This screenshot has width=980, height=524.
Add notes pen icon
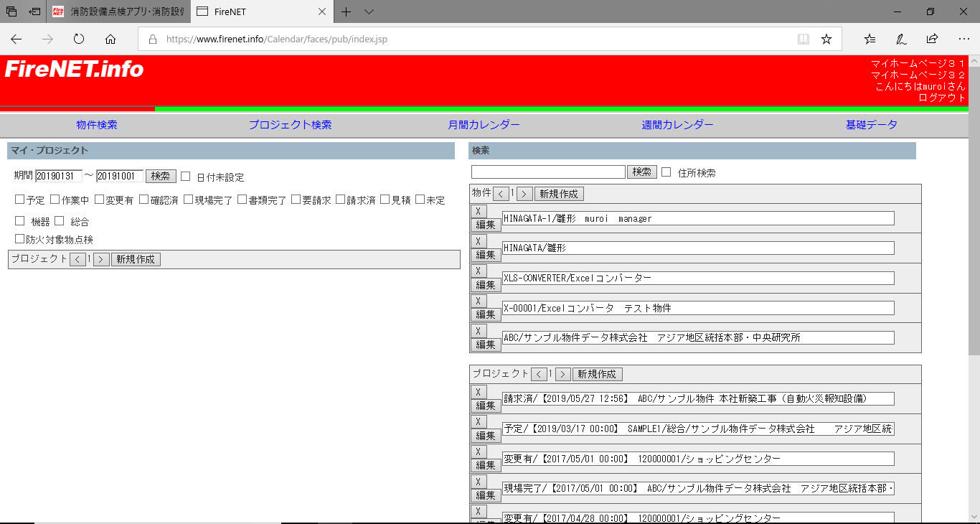pos(900,39)
